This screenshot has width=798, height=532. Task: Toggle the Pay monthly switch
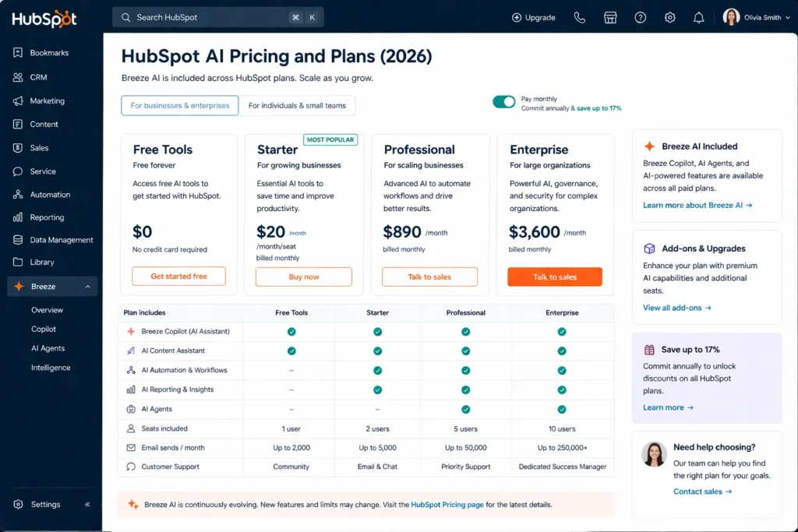tap(504, 102)
